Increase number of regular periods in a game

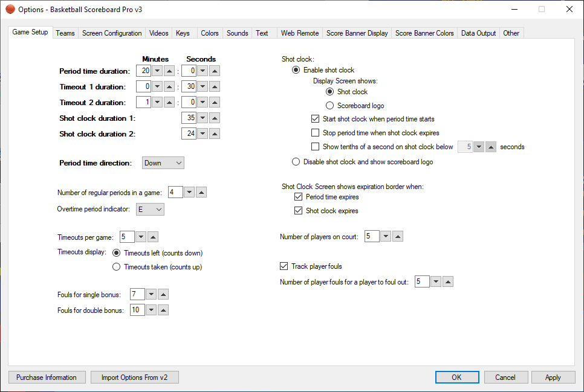(x=202, y=193)
